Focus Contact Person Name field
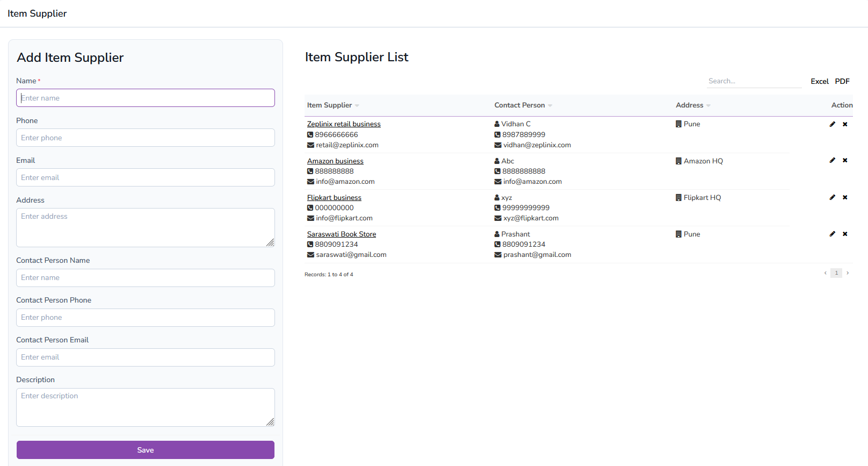Image resolution: width=868 pixels, height=466 pixels. tap(146, 278)
